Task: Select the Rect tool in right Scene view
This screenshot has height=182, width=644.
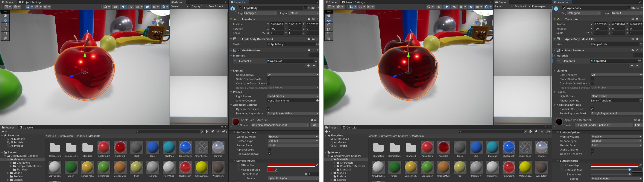Action: [329, 34]
